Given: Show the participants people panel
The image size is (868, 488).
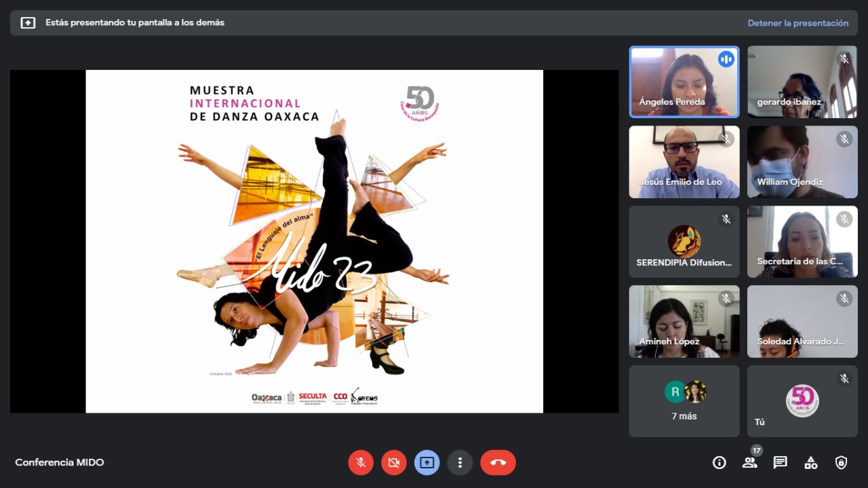Looking at the screenshot, I should [749, 463].
